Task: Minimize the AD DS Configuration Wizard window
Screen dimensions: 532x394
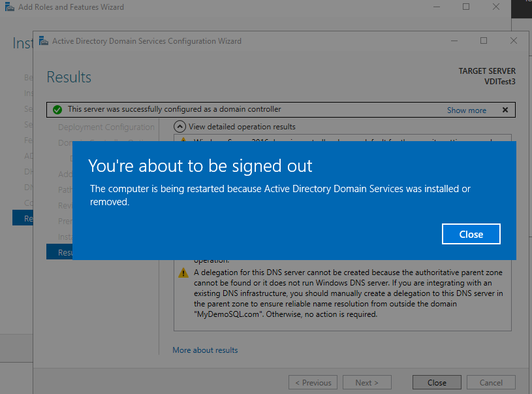Action: point(454,41)
